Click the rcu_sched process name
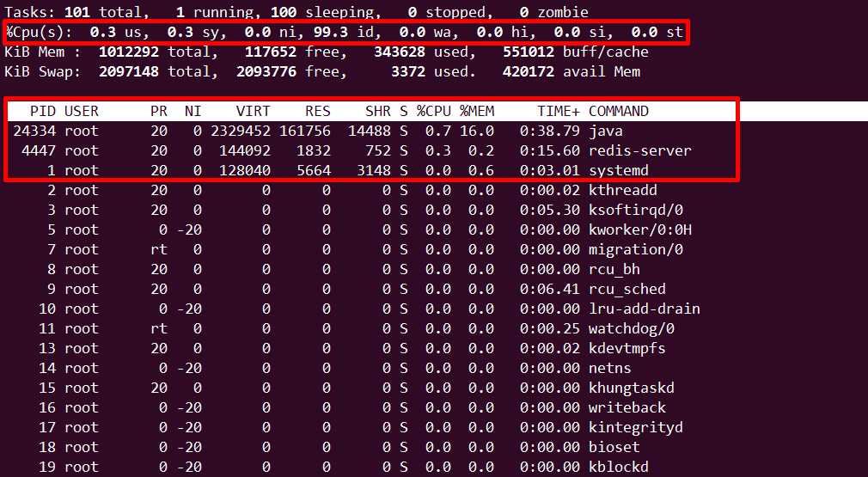Viewport: 868px width, 477px height. pyautogui.click(x=627, y=289)
